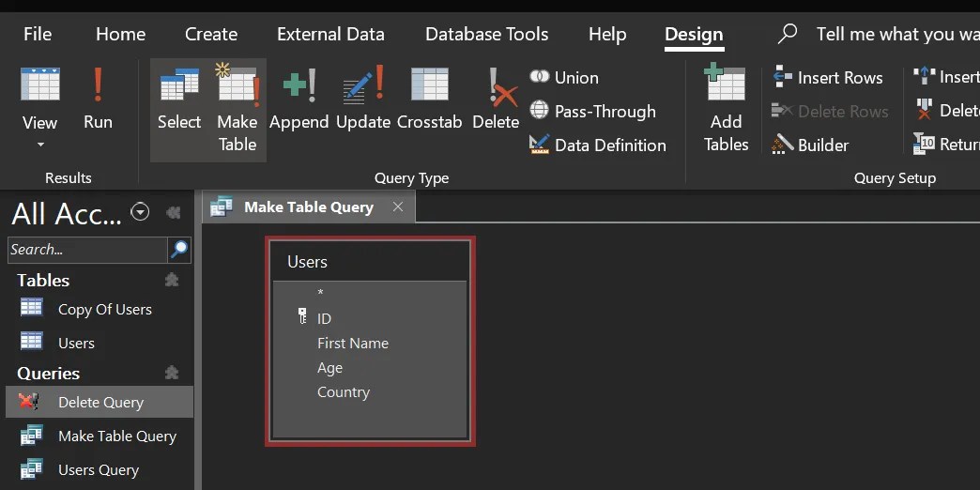
Task: Collapse the Queries group
Action: pyautogui.click(x=172, y=373)
